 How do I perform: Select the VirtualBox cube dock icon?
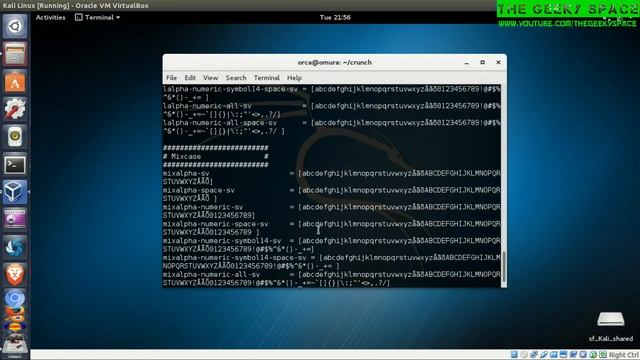click(15, 192)
